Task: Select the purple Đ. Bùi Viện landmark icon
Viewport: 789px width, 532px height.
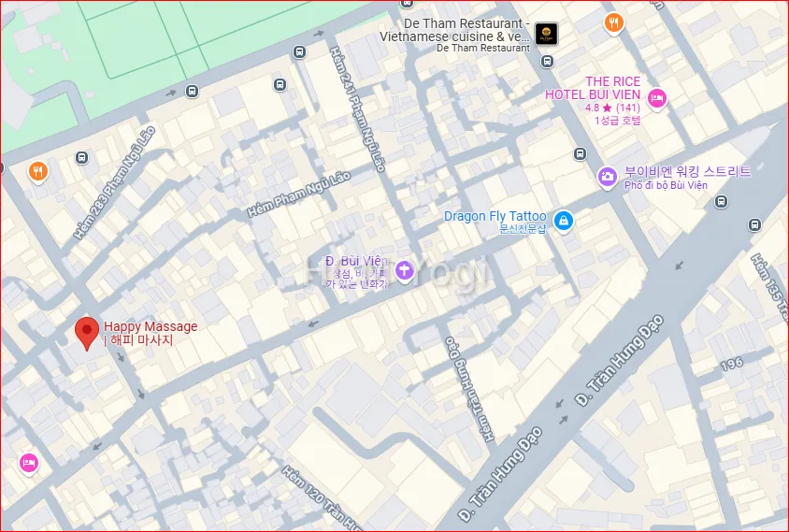Action: tap(404, 270)
